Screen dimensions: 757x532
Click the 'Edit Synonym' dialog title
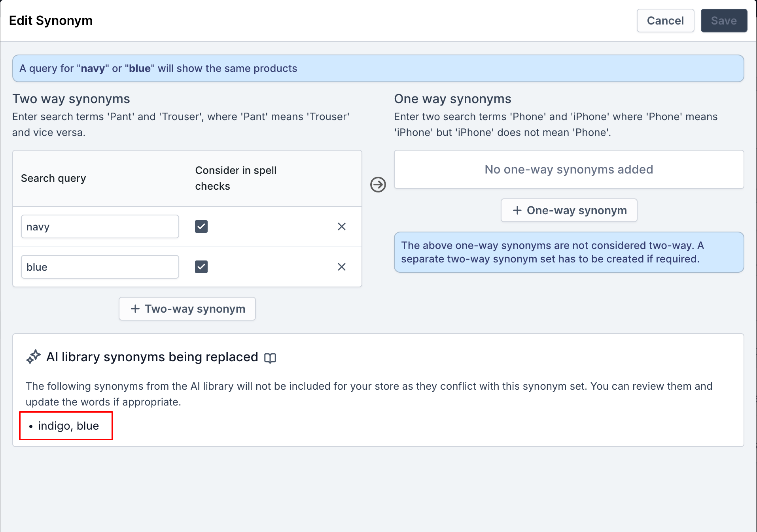point(51,21)
